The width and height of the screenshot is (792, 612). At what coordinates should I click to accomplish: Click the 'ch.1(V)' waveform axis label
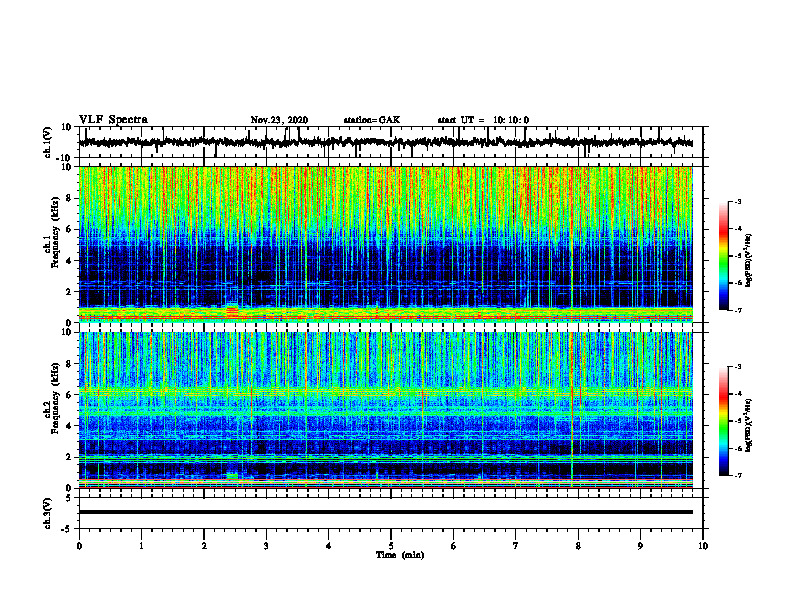(47, 142)
